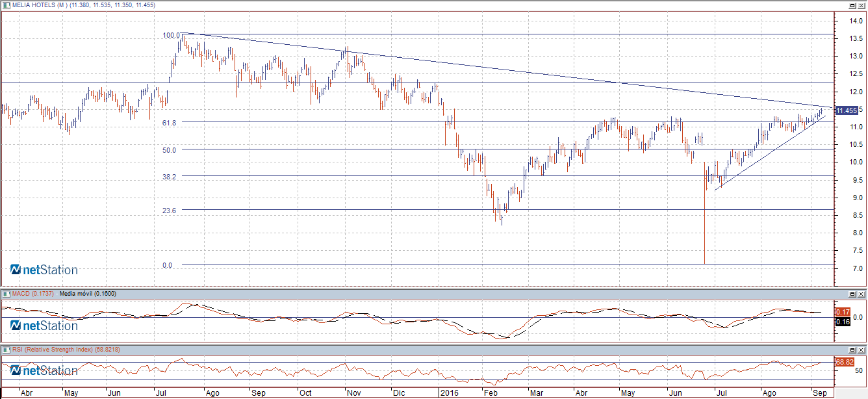Image resolution: width=868 pixels, height=399 pixels.
Task: Close the MACD indicator panel
Action: (x=860, y=294)
